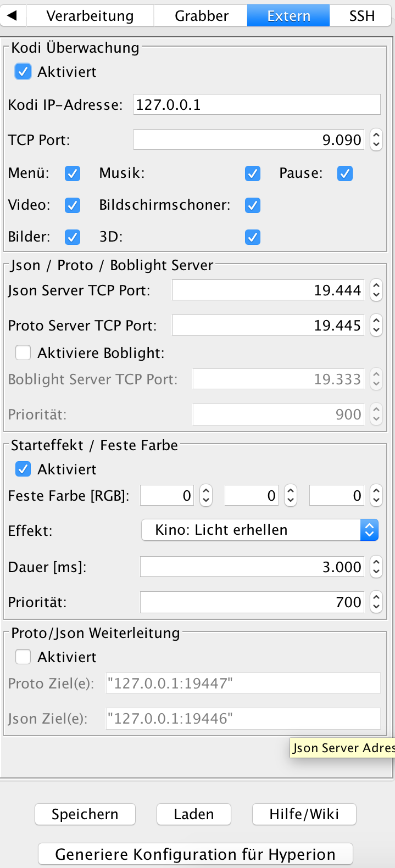
Task: Click Generiere Konfiguration für Hyperion button
Action: 195,854
